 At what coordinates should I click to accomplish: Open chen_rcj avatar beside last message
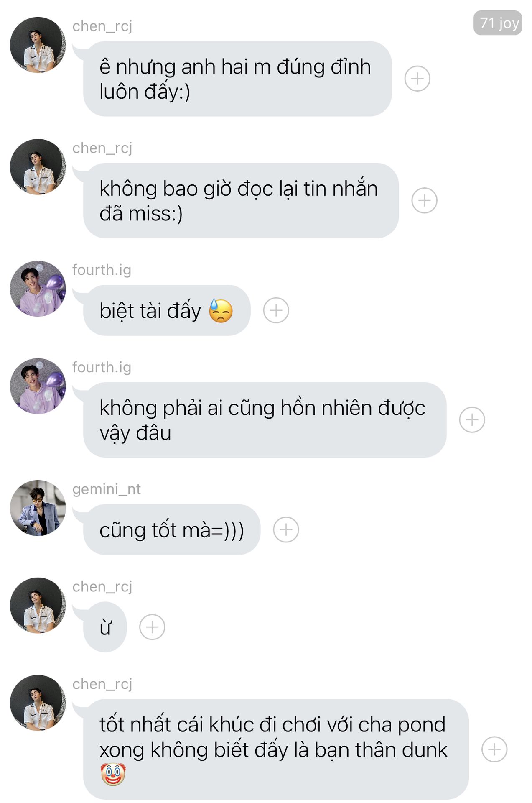coord(38,703)
